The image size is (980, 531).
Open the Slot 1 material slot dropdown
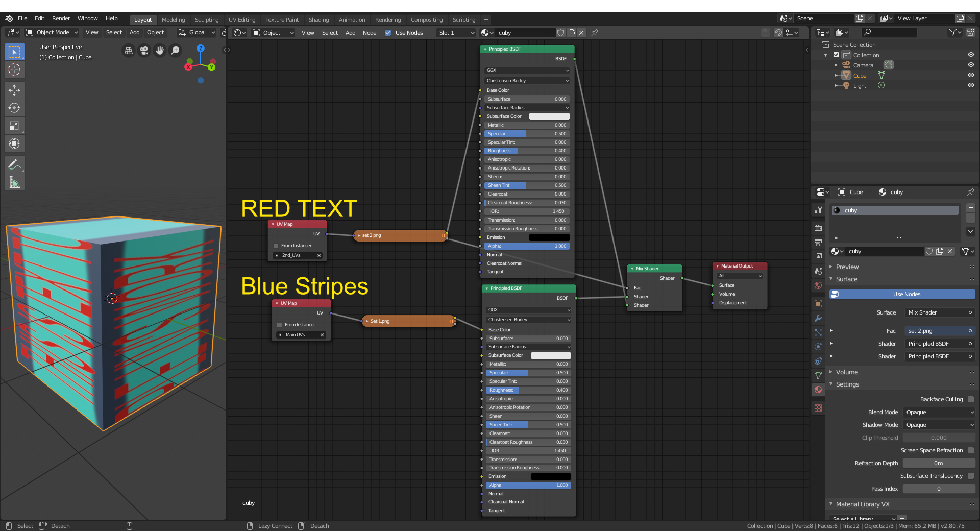pos(456,33)
